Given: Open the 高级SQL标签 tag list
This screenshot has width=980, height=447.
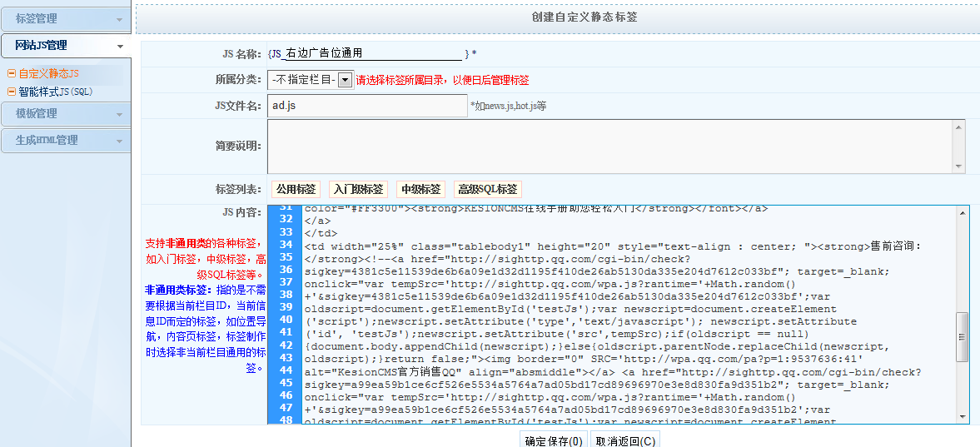Looking at the screenshot, I should point(487,190).
